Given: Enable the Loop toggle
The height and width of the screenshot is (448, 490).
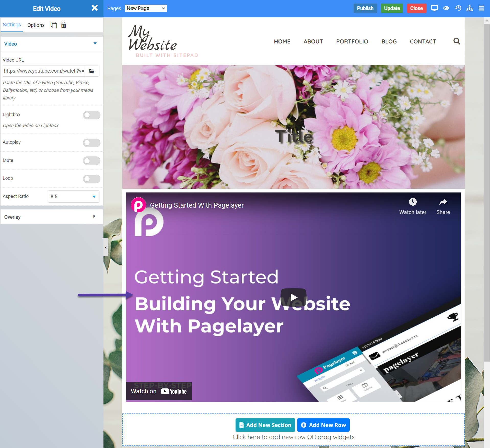Looking at the screenshot, I should coord(91,179).
